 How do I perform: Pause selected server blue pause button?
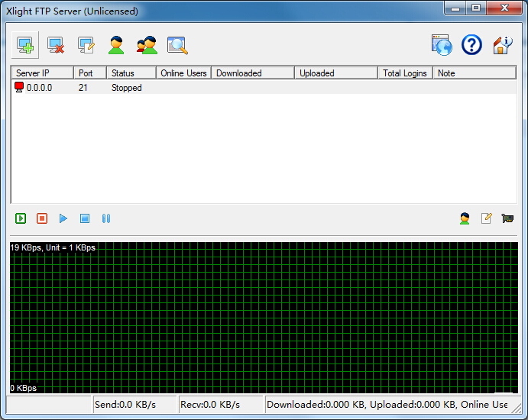click(105, 218)
